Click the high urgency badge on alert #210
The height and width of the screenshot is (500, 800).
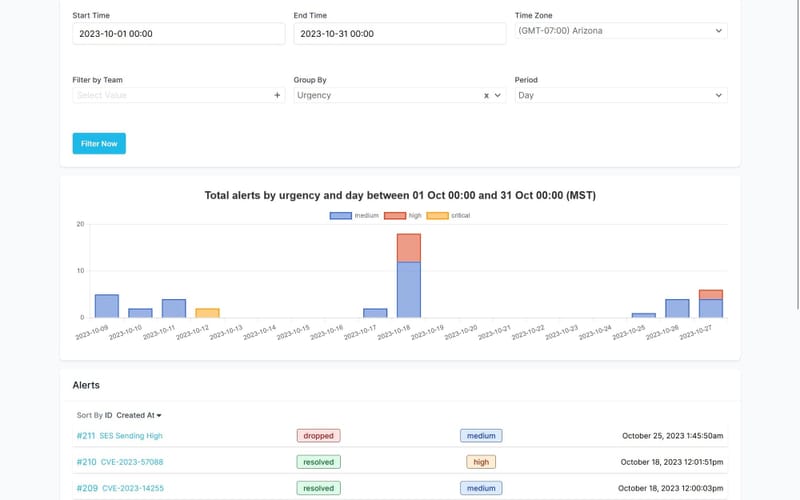pos(481,462)
